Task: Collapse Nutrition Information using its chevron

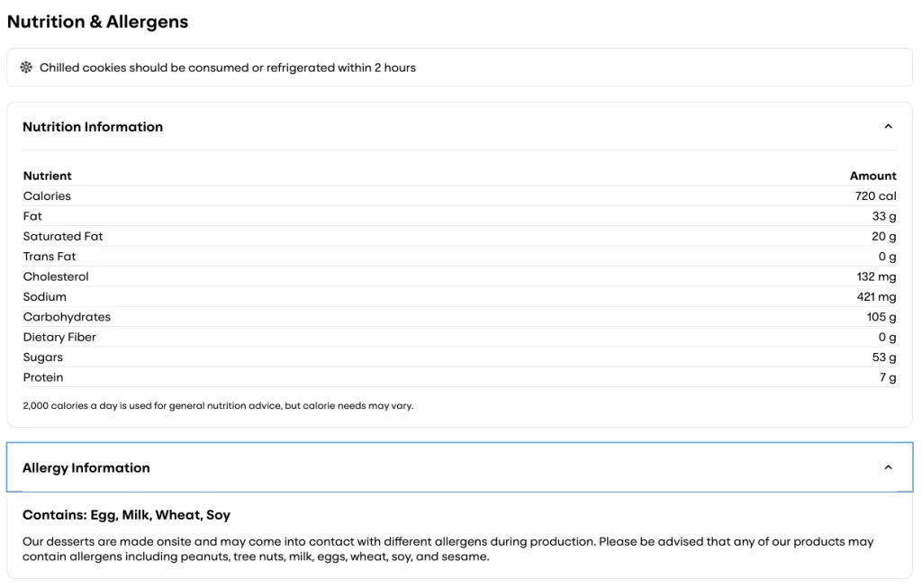Action: point(888,127)
